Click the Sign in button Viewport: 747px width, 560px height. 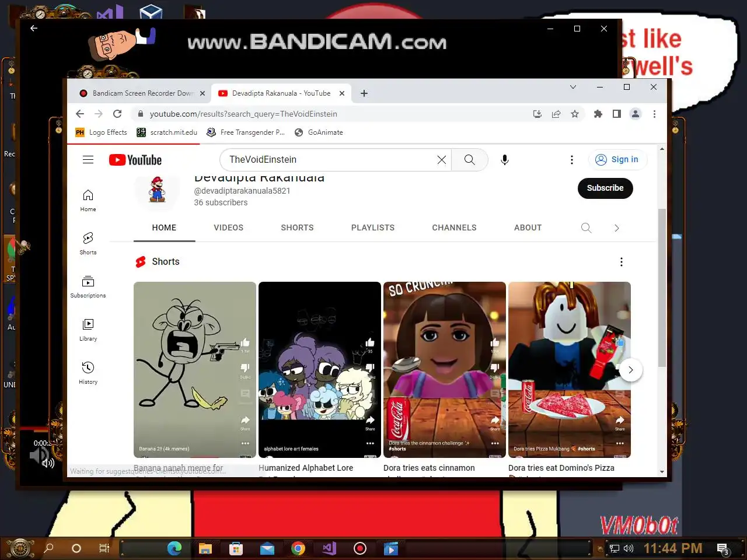617,160
